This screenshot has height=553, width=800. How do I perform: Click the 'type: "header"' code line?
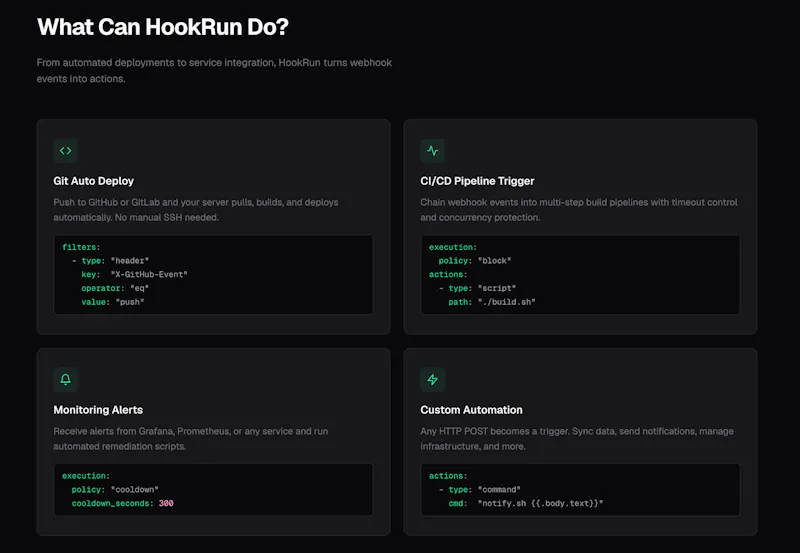pos(110,261)
